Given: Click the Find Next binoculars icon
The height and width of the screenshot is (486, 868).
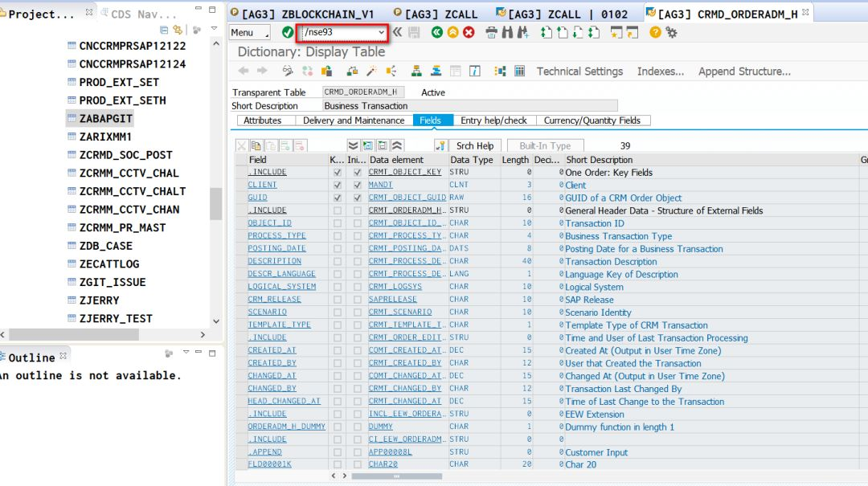Looking at the screenshot, I should click(x=522, y=33).
